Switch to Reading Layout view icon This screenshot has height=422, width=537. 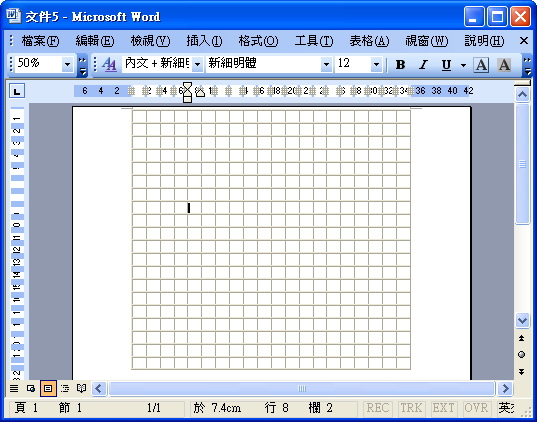pos(81,388)
